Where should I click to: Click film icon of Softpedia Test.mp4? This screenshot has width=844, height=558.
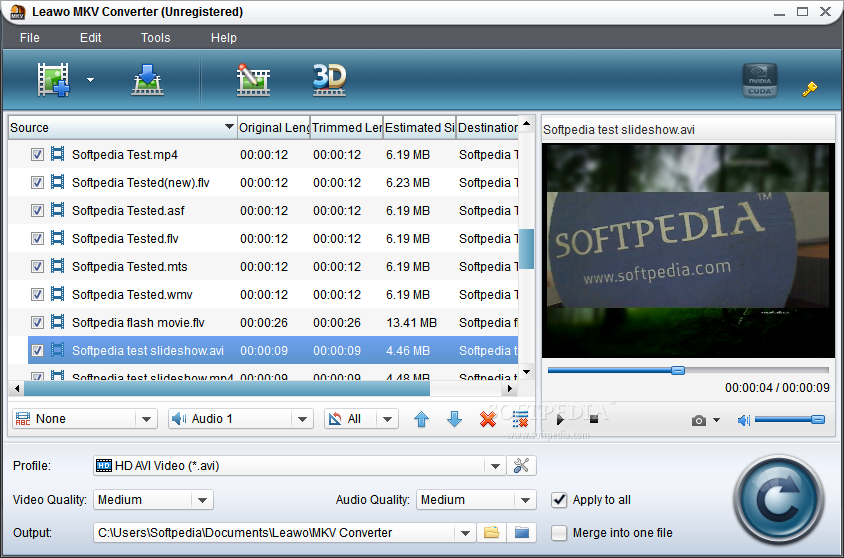(58, 154)
